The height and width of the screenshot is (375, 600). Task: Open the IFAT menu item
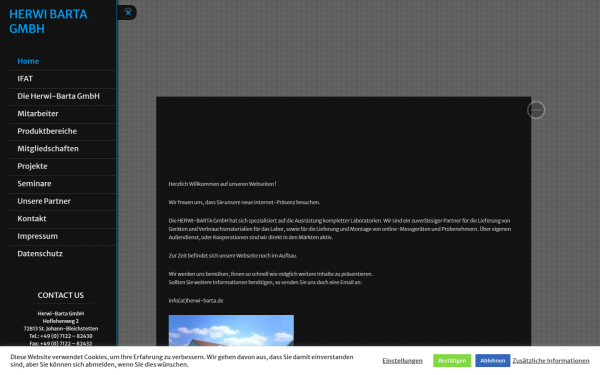(x=25, y=79)
